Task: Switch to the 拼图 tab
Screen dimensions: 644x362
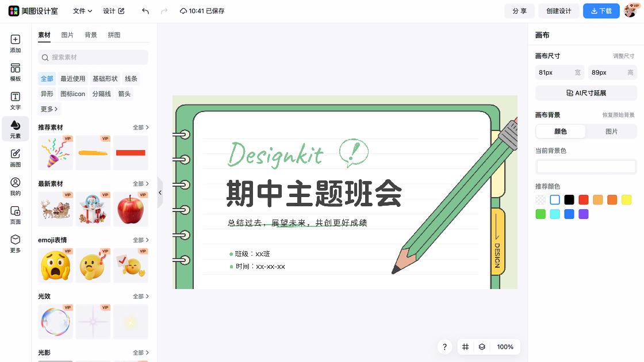Action: coord(114,35)
